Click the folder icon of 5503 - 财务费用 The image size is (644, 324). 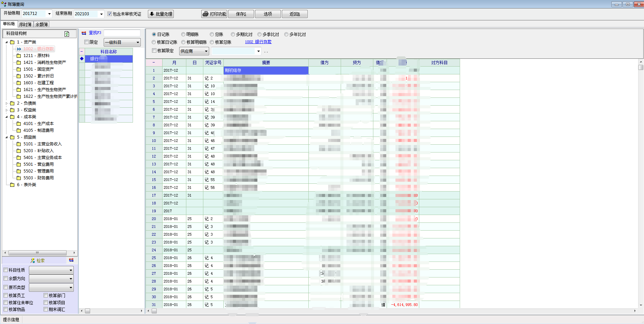(19, 178)
